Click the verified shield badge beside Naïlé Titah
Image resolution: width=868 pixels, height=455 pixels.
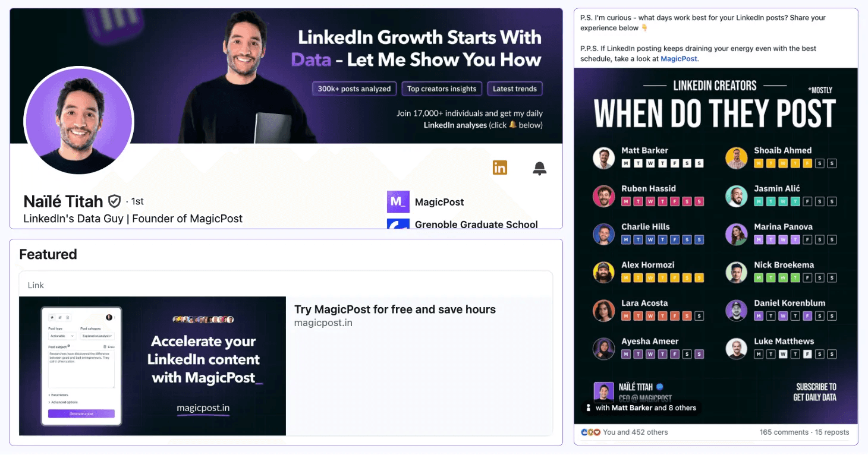coord(115,201)
